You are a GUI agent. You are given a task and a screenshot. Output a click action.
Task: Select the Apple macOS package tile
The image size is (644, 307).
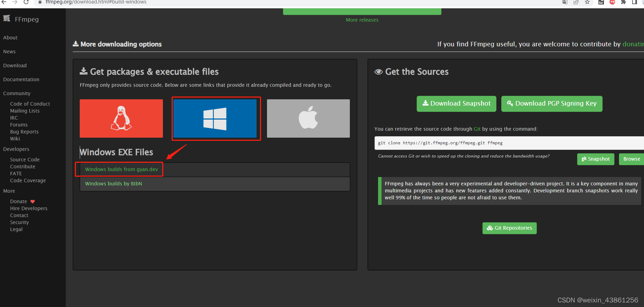coord(308,118)
